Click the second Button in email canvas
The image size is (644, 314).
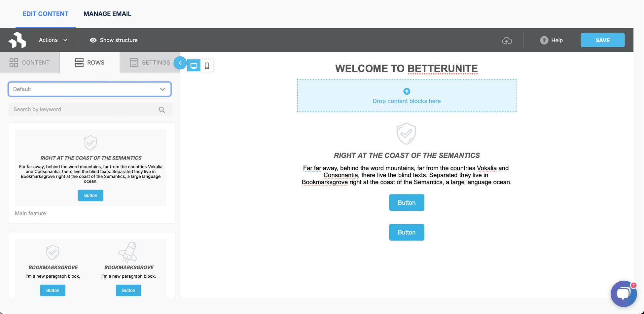pos(407,232)
